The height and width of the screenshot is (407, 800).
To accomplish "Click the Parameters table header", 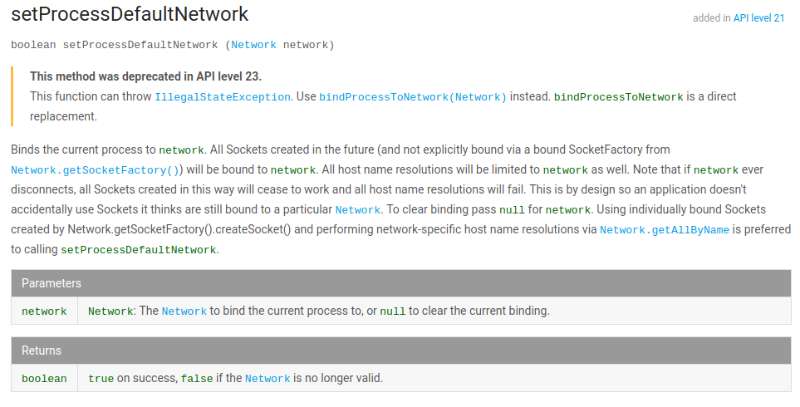I will (51, 283).
